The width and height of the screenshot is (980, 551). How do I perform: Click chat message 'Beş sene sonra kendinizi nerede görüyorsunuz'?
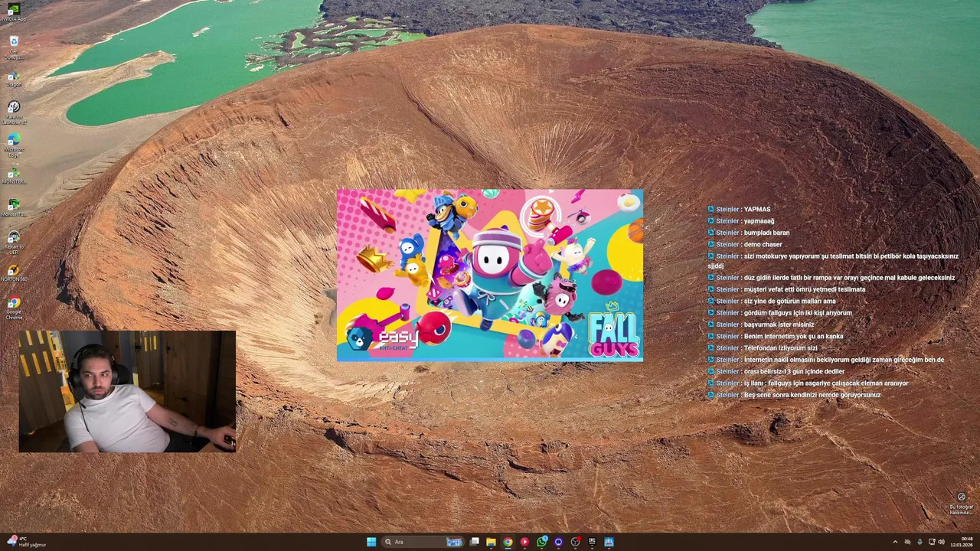point(812,395)
